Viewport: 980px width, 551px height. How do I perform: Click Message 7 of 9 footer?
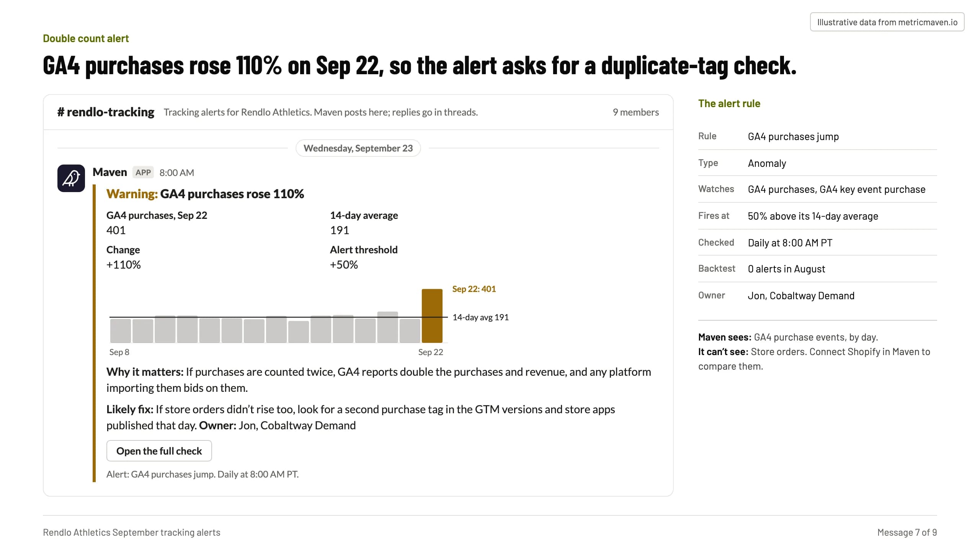point(907,532)
